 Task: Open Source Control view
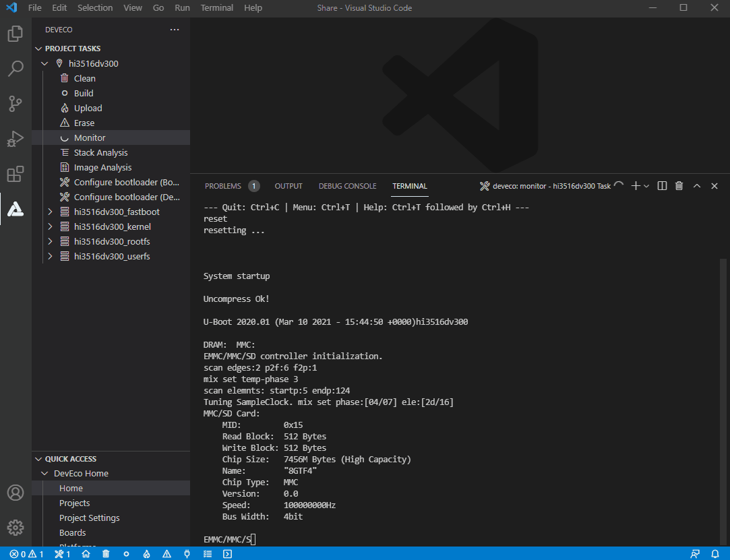pyautogui.click(x=16, y=103)
